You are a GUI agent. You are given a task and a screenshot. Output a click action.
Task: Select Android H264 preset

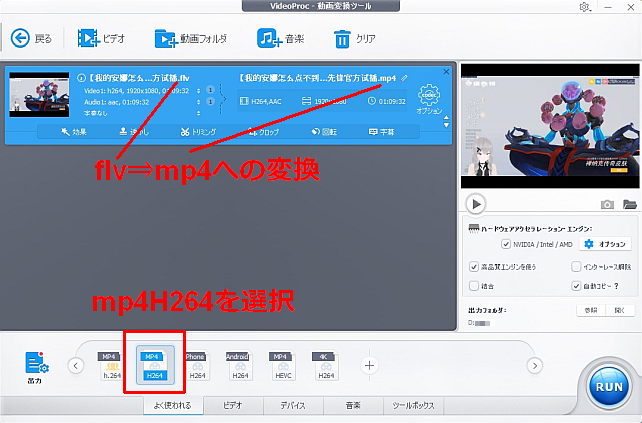pyautogui.click(x=240, y=366)
